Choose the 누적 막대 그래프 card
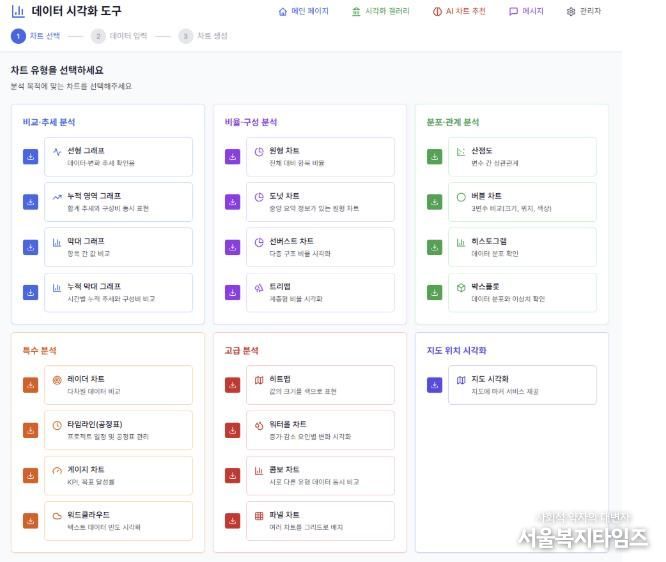The width and height of the screenshot is (666, 562). tap(118, 292)
